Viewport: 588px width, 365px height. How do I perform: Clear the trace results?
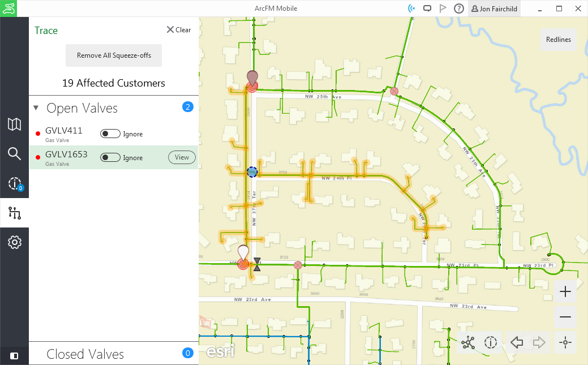(179, 29)
